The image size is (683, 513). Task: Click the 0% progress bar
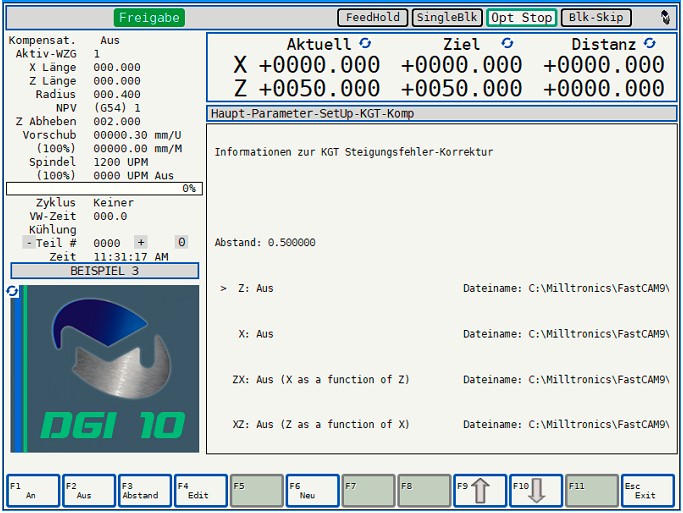pos(104,189)
